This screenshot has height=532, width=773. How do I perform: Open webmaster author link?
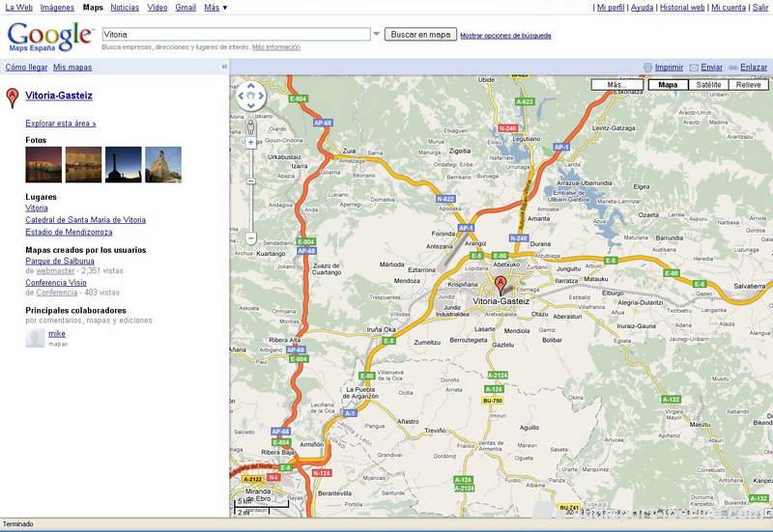[55, 271]
